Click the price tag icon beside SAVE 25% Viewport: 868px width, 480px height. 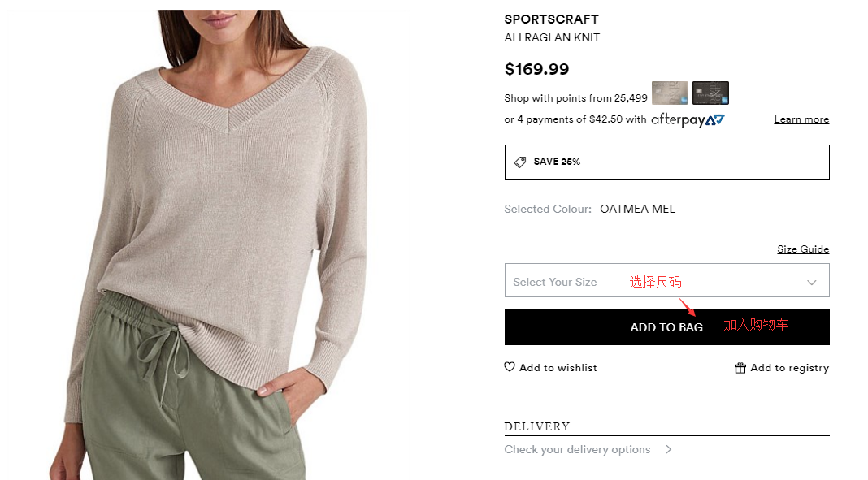pos(520,162)
